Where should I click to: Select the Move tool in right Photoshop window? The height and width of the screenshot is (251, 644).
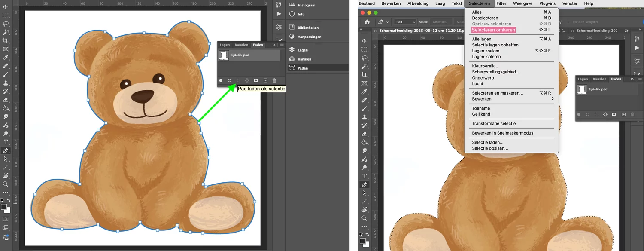tap(365, 41)
